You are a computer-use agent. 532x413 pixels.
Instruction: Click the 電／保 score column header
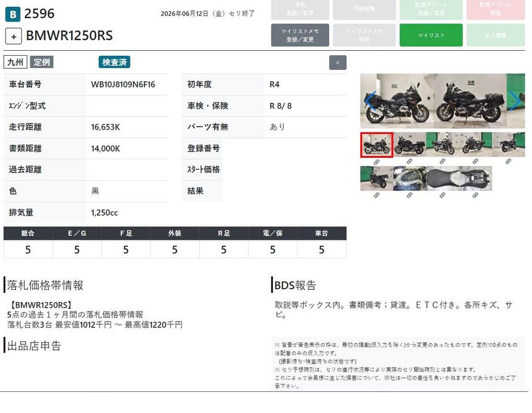point(273,233)
